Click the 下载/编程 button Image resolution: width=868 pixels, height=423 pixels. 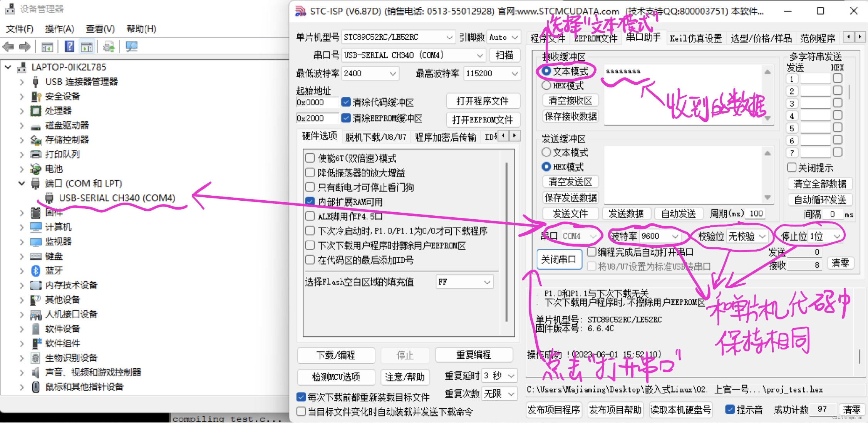[336, 355]
